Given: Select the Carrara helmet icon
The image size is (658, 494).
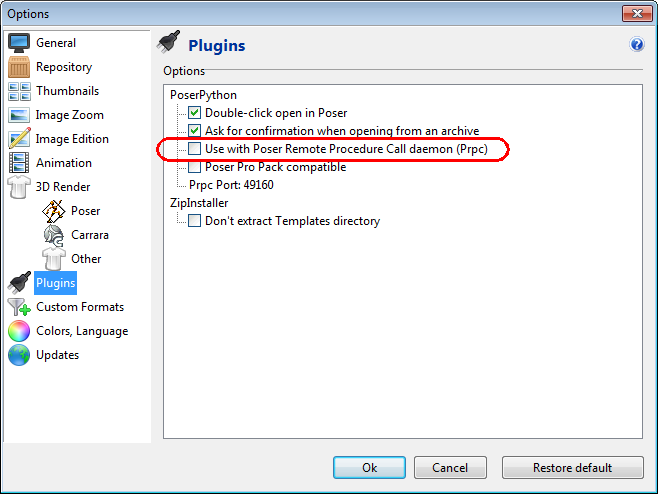Looking at the screenshot, I should pos(54,235).
